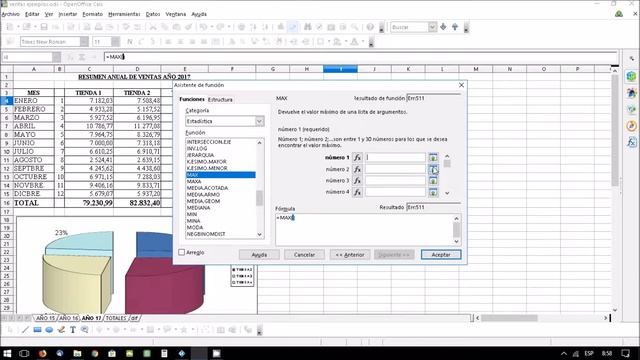Open the Herramientas menu

(124, 14)
